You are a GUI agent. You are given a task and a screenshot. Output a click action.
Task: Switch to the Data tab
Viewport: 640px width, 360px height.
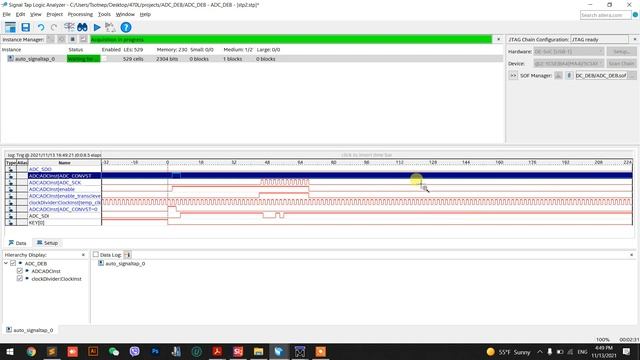click(18, 243)
